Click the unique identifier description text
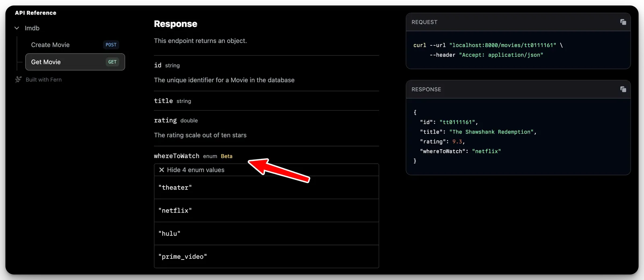 click(x=224, y=80)
